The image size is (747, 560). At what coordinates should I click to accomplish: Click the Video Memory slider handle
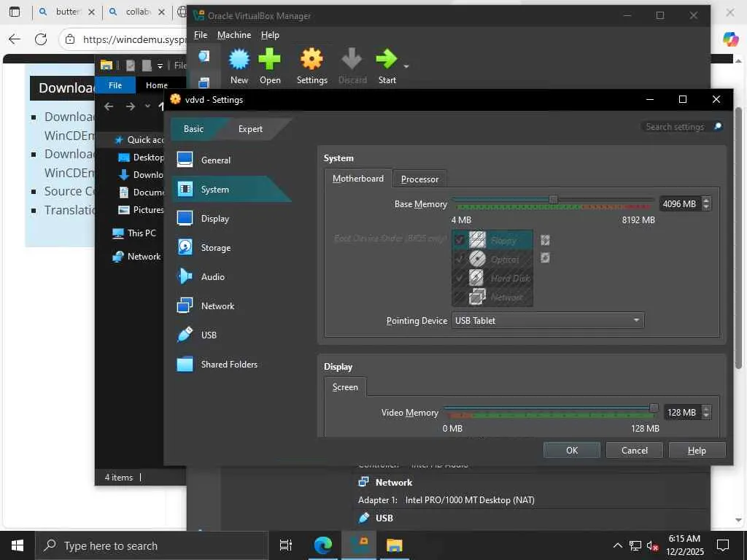654,408
